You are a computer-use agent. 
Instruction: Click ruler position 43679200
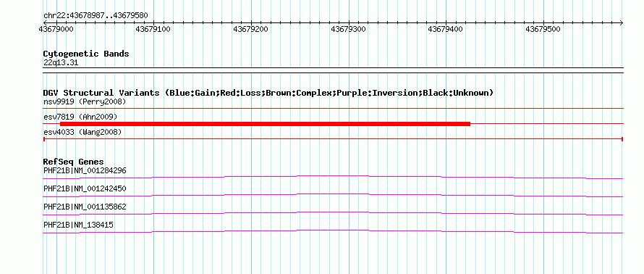tap(251, 29)
